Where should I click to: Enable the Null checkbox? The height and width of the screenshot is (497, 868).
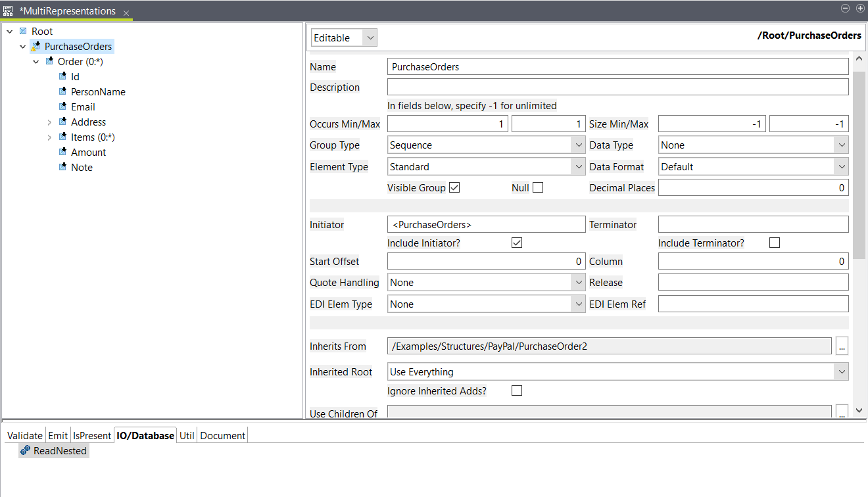(537, 187)
